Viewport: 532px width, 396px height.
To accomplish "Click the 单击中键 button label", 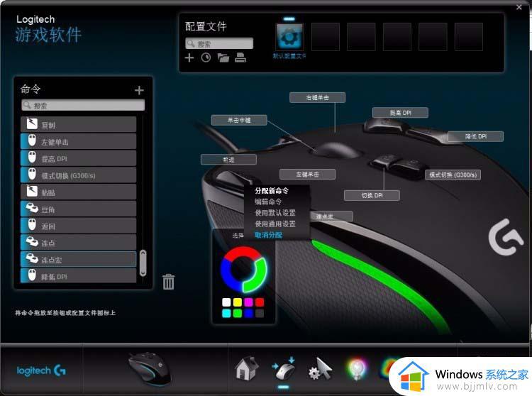I will coord(239,120).
